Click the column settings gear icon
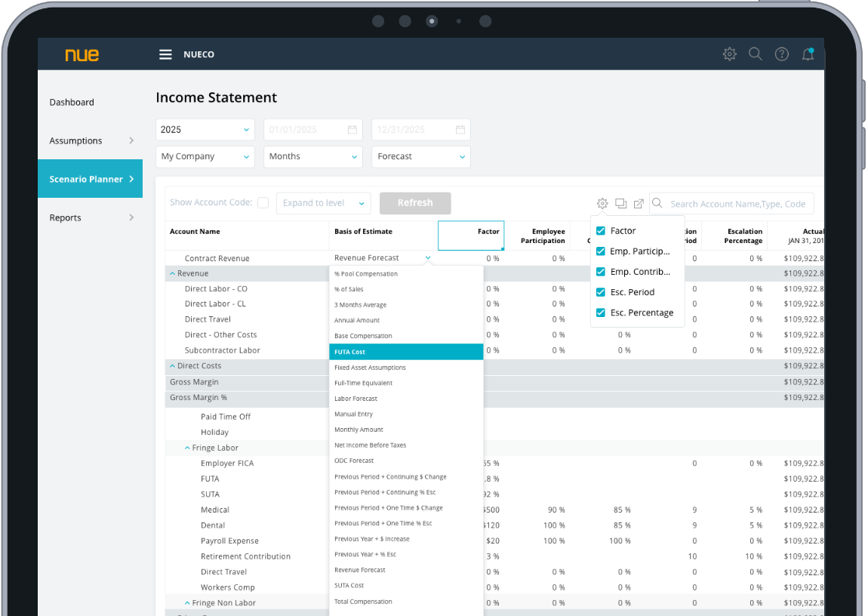Screen dimensions: 868x616 click(x=602, y=203)
